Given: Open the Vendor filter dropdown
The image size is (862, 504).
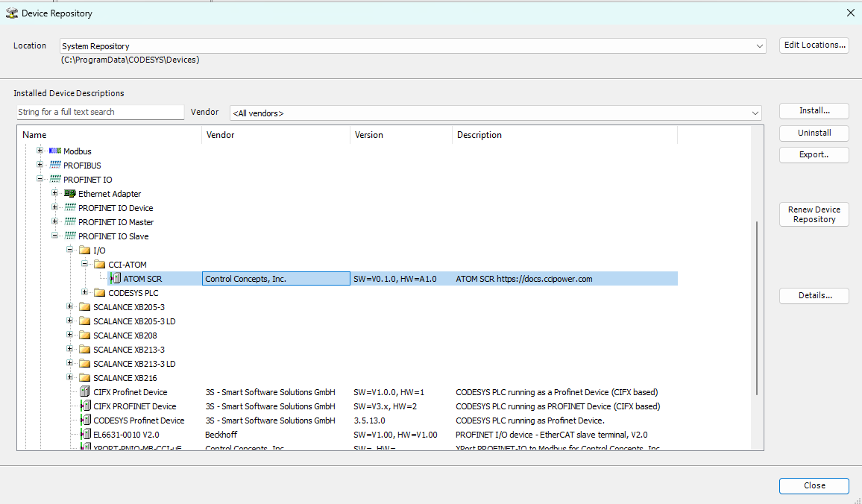Looking at the screenshot, I should click(755, 113).
